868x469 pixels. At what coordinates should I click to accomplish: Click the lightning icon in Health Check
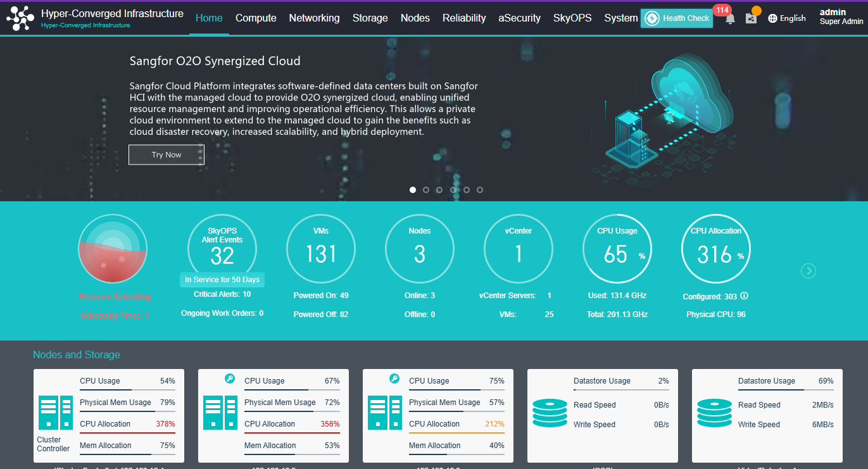click(651, 18)
